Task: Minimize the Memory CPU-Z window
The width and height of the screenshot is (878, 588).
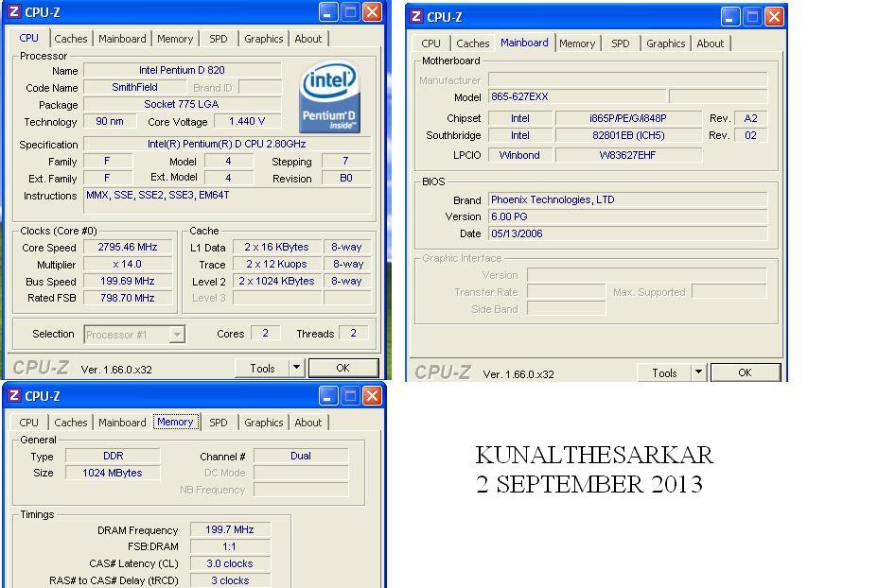Action: click(x=328, y=395)
